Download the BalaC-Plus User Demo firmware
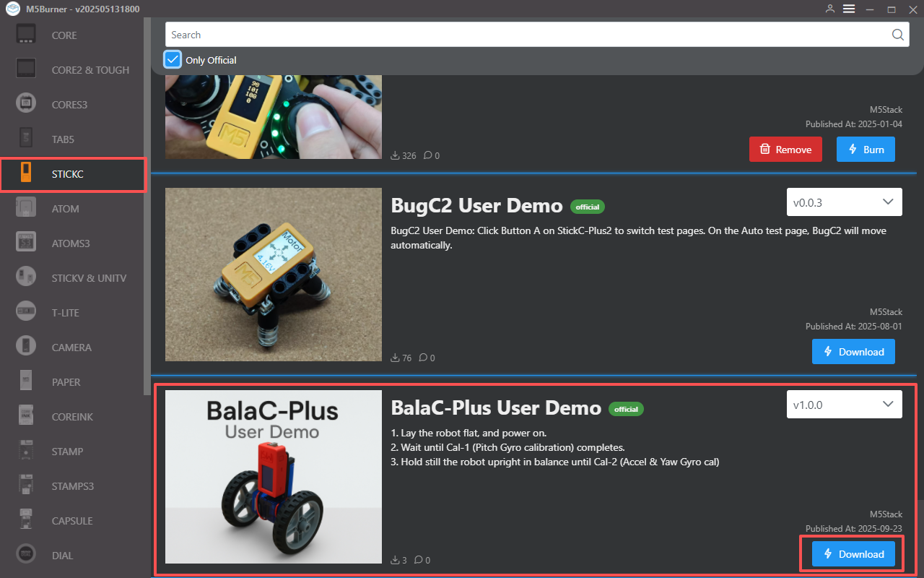924x578 pixels. pos(853,554)
